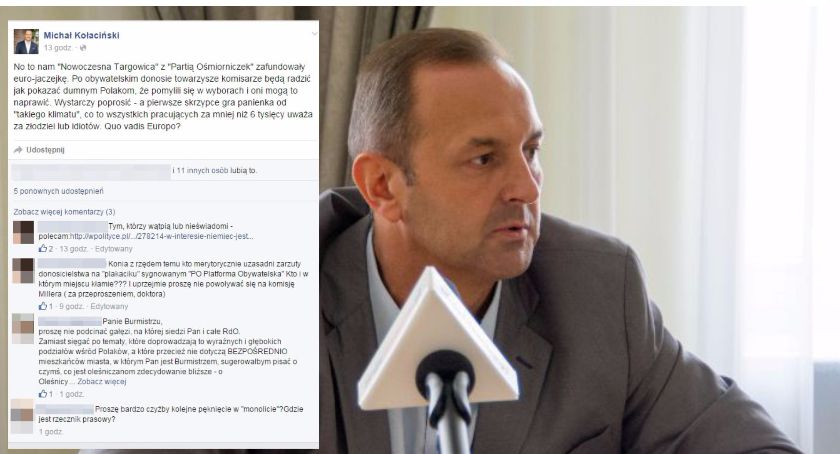Open the wpolityce.pl link in first comment
The image size is (840, 454).
161,236
